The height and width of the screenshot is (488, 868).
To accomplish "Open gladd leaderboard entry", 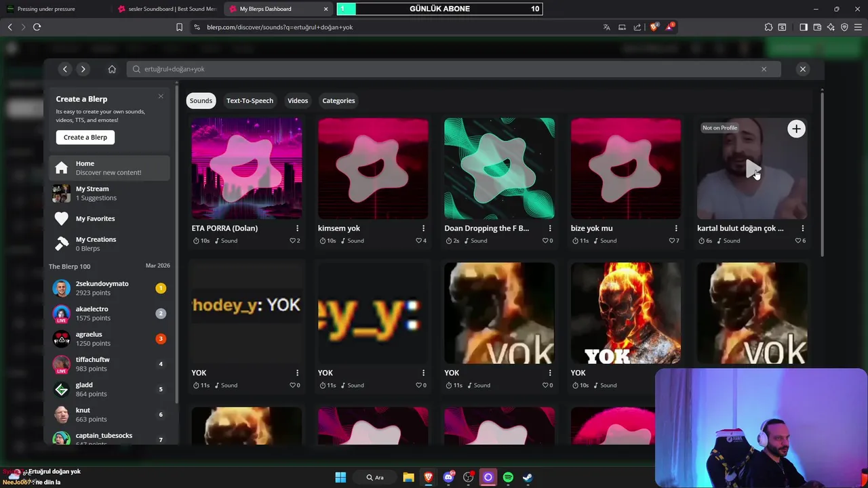I will click(109, 389).
